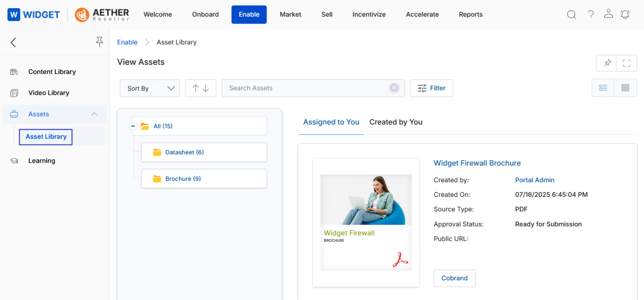Switch to grid view layout

(625, 88)
